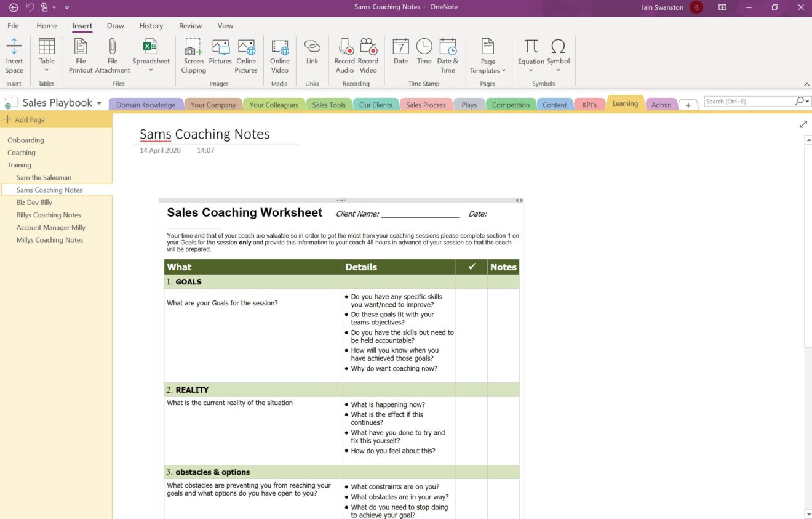Image resolution: width=812 pixels, height=519 pixels.
Task: Click the Search (Ctrl+E) box
Action: (749, 101)
